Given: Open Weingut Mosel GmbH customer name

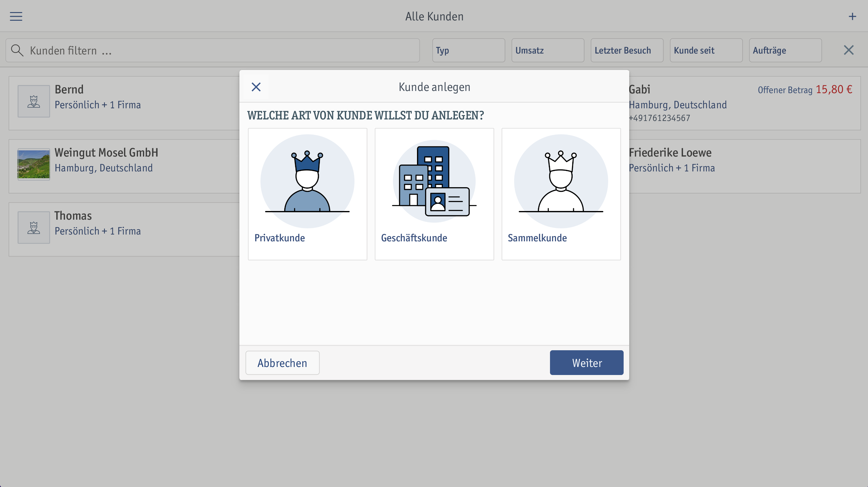Looking at the screenshot, I should [x=106, y=153].
